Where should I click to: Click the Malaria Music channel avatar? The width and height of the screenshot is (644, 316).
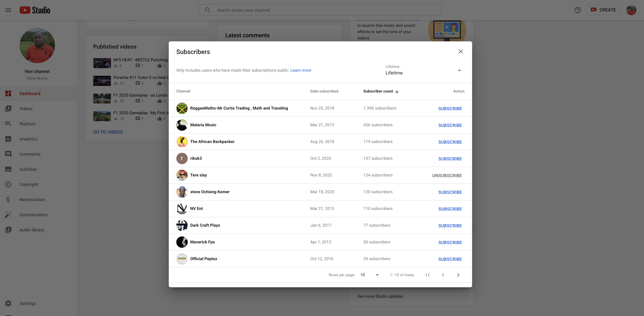(182, 125)
